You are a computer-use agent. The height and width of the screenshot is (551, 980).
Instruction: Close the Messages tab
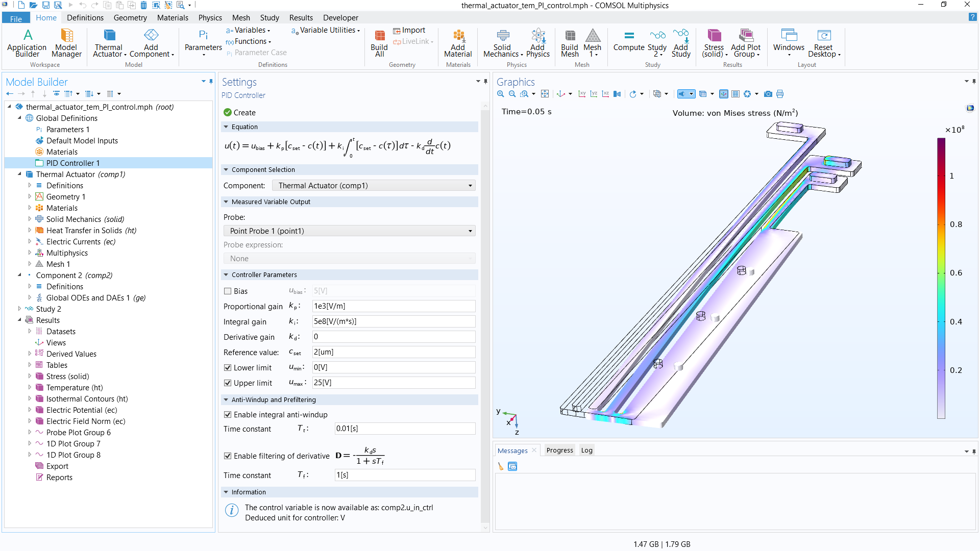(534, 450)
